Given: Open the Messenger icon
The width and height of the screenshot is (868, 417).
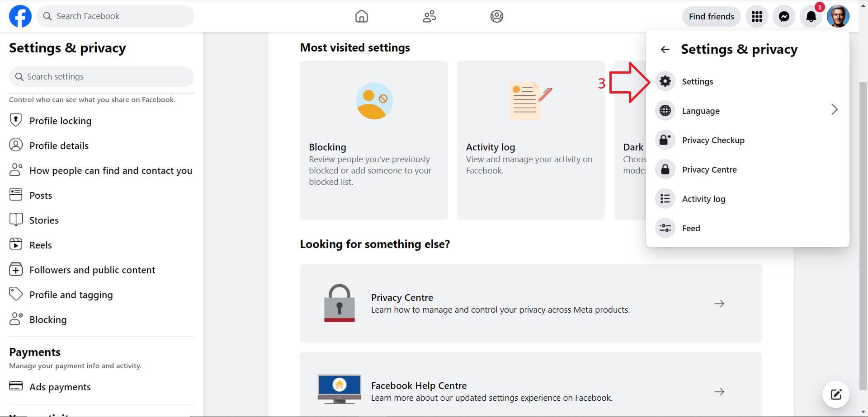Looking at the screenshot, I should 784,17.
